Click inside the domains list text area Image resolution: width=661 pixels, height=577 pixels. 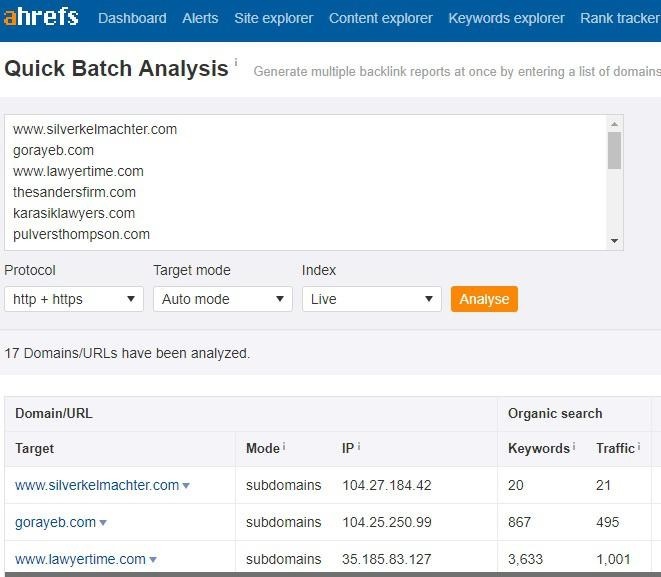pyautogui.click(x=306, y=182)
